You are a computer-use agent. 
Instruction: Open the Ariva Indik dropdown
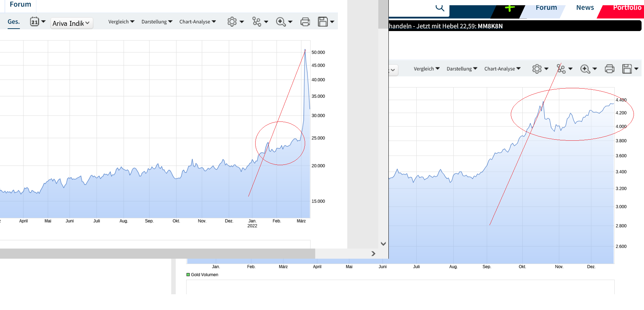point(71,23)
